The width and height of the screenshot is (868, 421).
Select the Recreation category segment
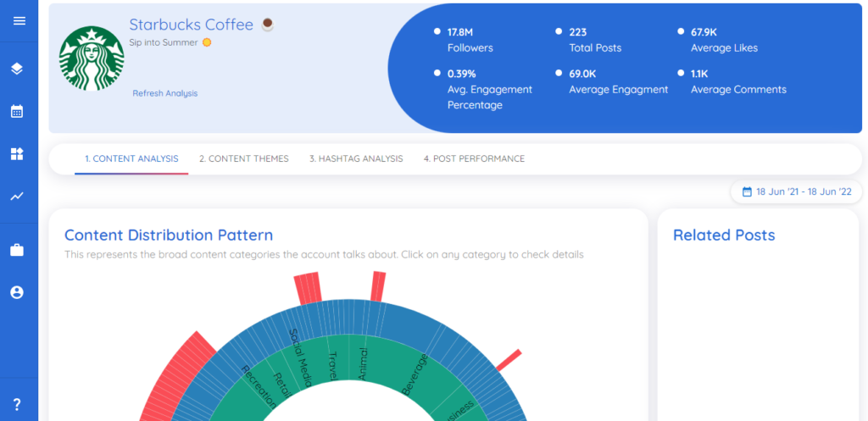coord(259,387)
